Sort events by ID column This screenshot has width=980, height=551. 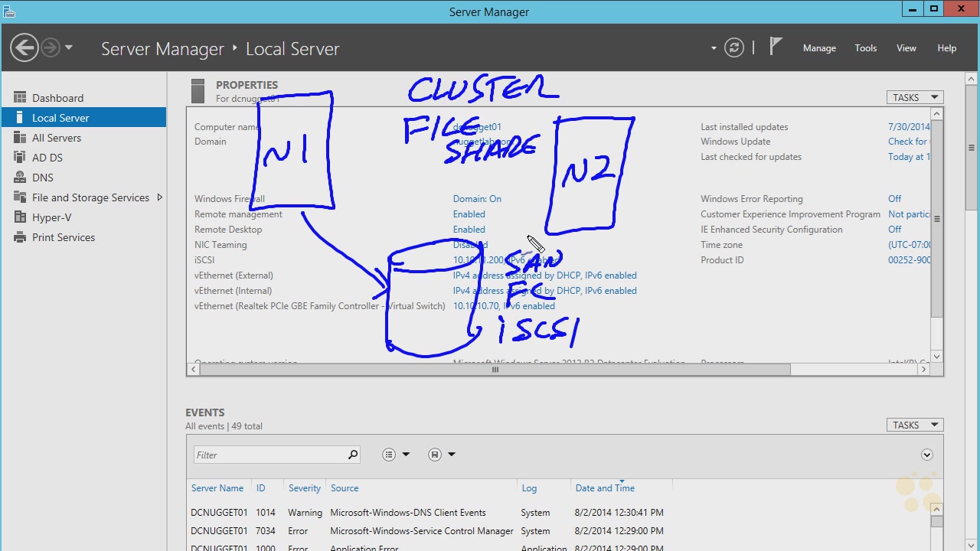[x=260, y=488]
